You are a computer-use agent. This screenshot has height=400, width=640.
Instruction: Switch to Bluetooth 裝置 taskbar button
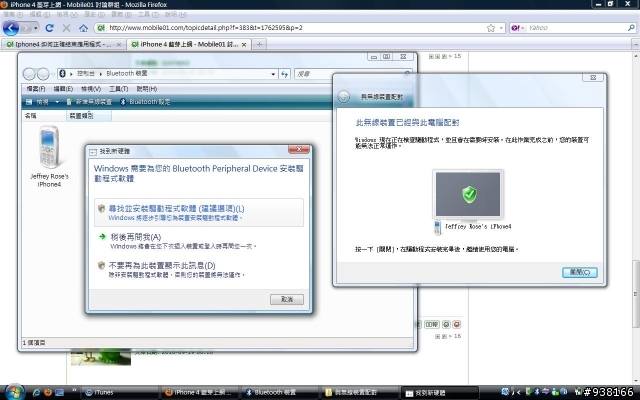[279, 392]
